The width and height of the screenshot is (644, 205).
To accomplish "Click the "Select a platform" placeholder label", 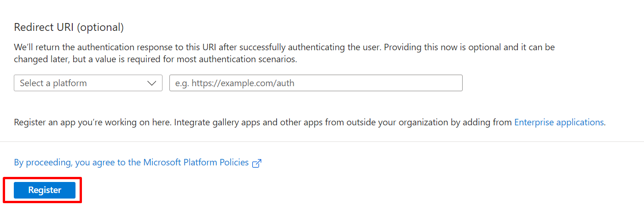I will pos(53,83).
